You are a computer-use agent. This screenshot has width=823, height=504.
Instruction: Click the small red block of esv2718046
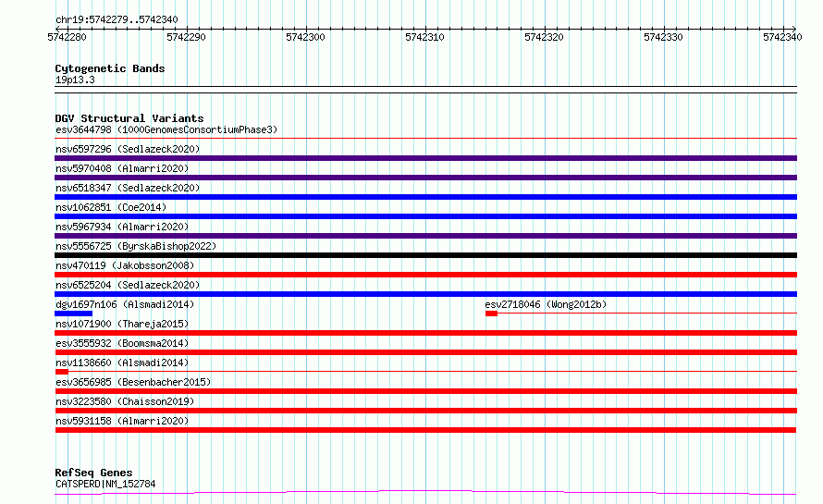[x=491, y=313]
